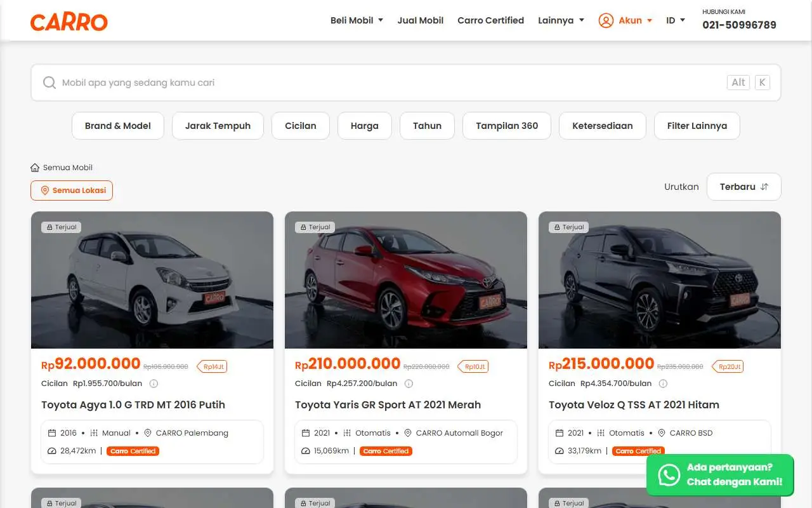Open the Brand & Model filter
Viewport: 812px width, 508px height.
(118, 126)
